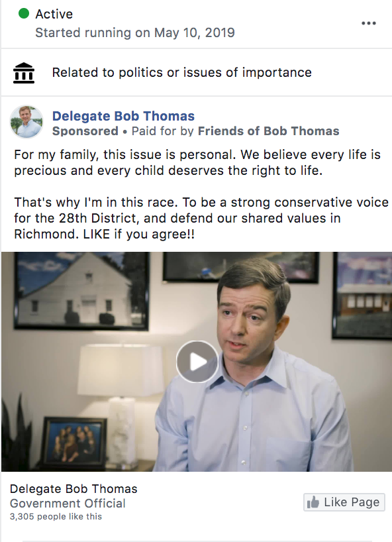
Task: Click the '3,305 people like this' count
Action: click(56, 516)
